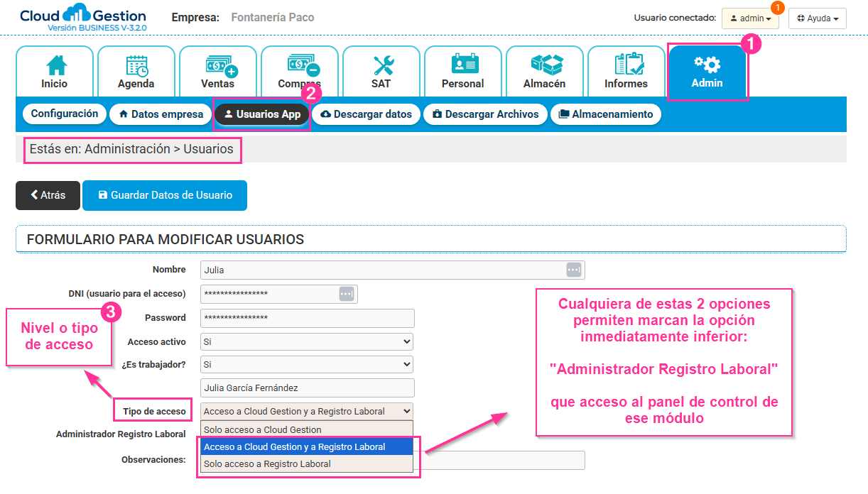Viewport: 868px width, 494px height.
Task: Expand the admin user dropdown
Action: pyautogui.click(x=750, y=18)
